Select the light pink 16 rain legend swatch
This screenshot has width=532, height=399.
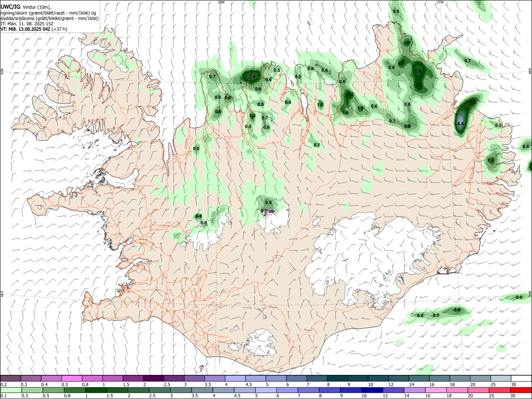436,390
